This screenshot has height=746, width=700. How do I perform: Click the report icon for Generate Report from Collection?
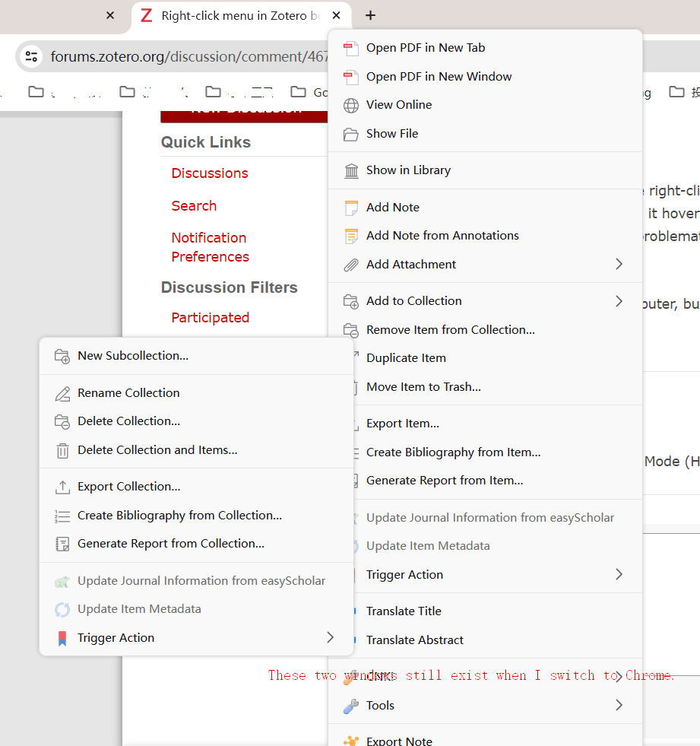click(x=62, y=544)
